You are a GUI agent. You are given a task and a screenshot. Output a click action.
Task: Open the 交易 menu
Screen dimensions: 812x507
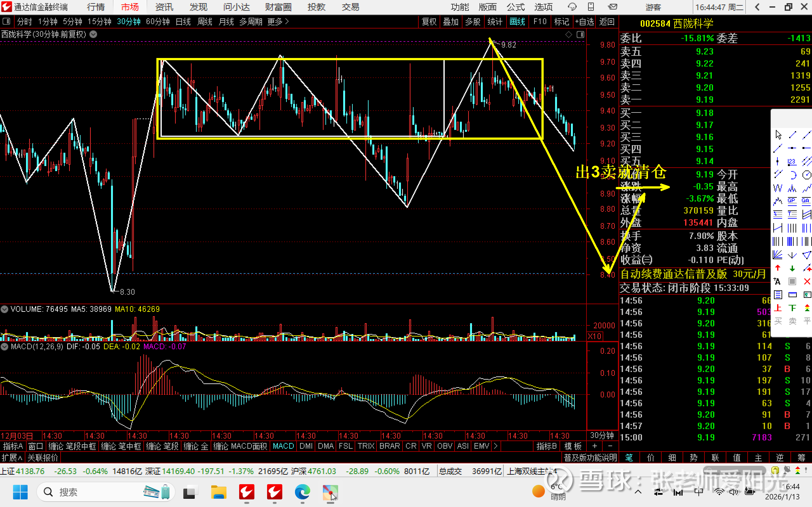(350, 7)
